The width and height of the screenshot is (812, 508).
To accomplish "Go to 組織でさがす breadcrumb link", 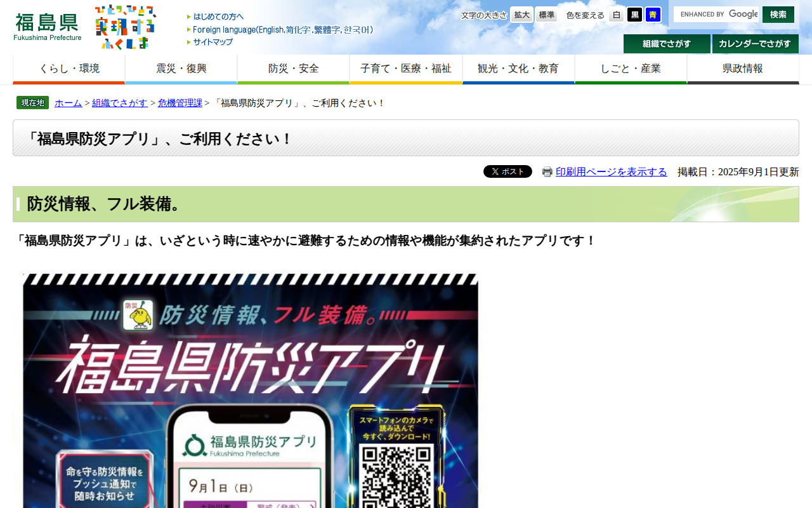I will point(120,103).
